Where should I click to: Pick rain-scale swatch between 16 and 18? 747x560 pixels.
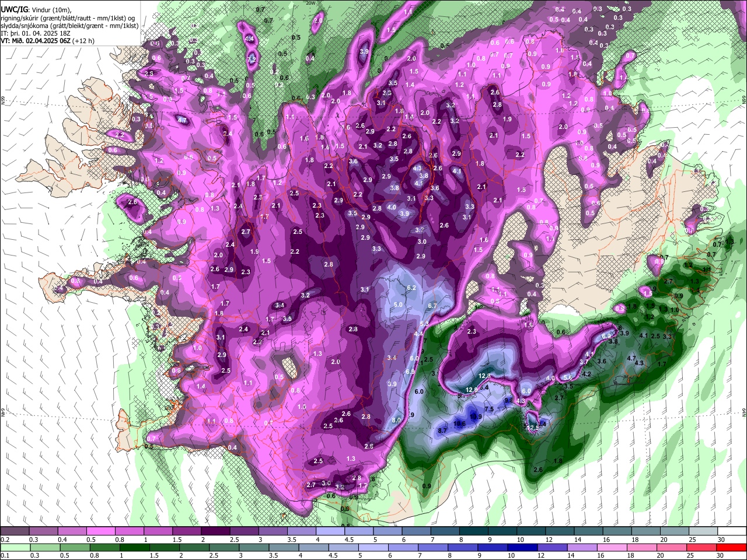click(612, 547)
